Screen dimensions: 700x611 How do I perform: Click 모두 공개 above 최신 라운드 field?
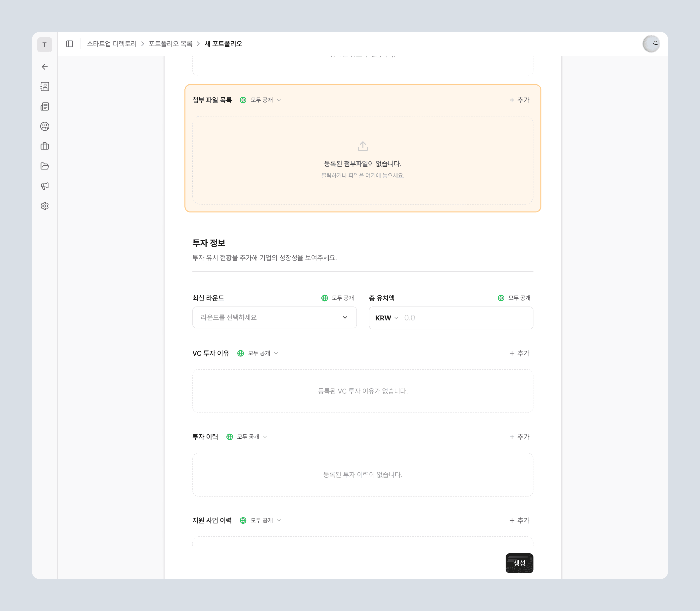tap(338, 298)
